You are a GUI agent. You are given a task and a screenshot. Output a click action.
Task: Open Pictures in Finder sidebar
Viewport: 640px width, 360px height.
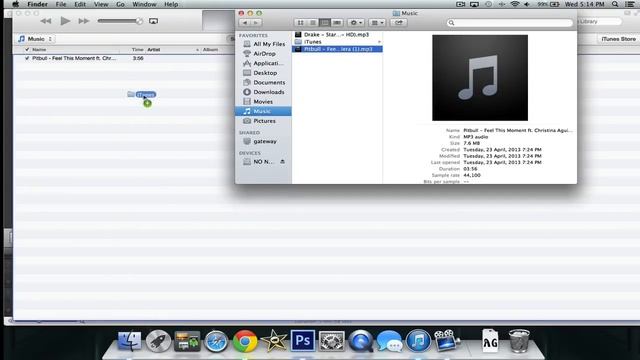tap(264, 121)
